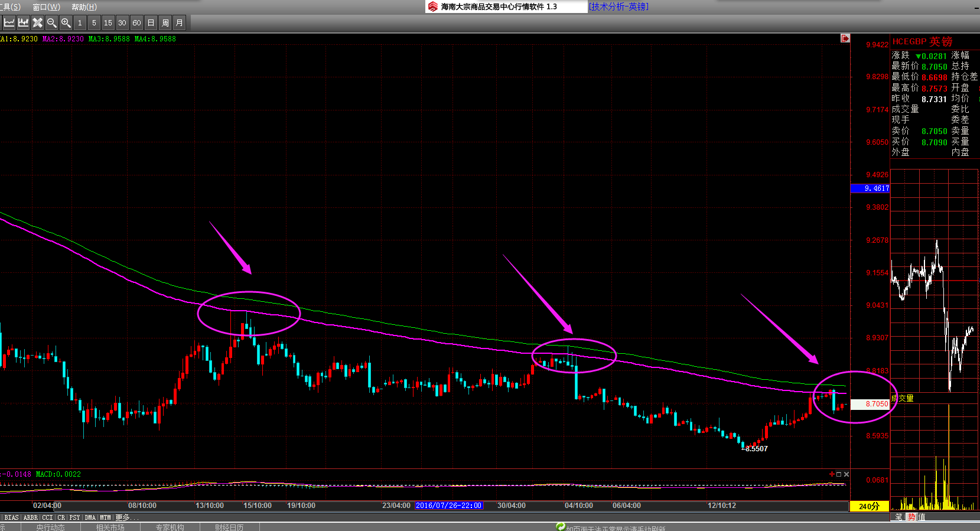Switch to weekly (周) period
This screenshot has height=531, width=980.
[165, 23]
